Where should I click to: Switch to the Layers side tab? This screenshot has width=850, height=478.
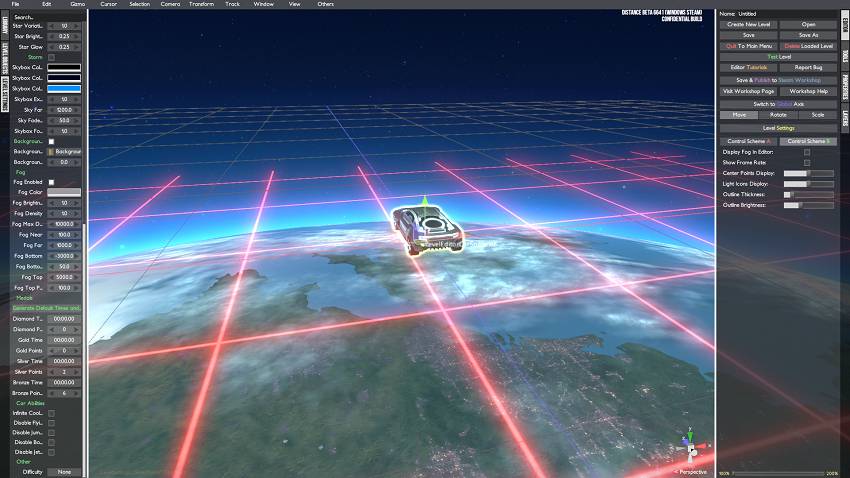pos(845,121)
